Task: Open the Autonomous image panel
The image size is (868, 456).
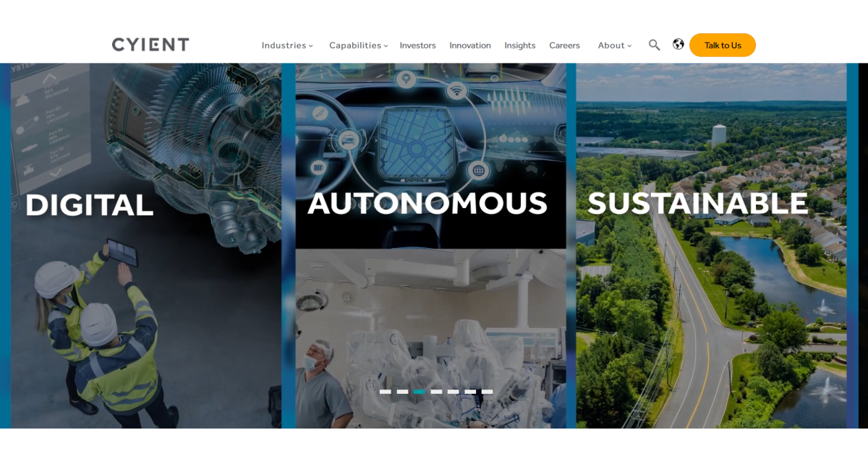Action: pyautogui.click(x=430, y=246)
